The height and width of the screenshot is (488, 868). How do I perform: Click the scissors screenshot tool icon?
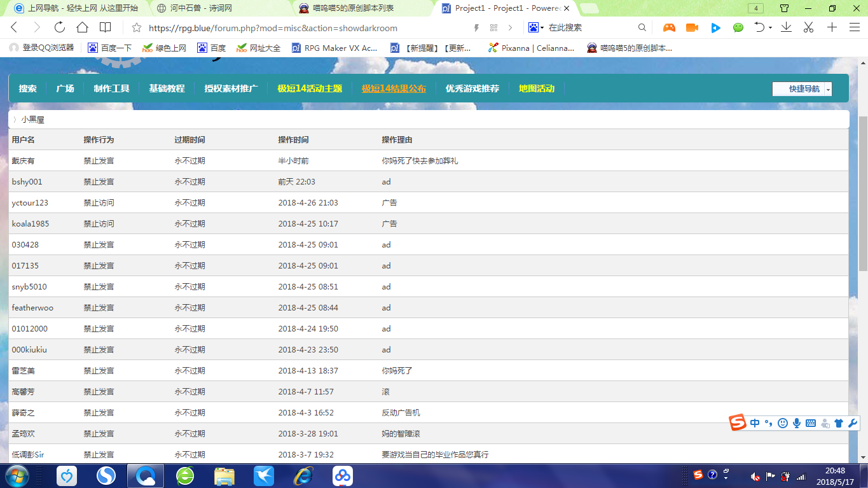click(809, 27)
